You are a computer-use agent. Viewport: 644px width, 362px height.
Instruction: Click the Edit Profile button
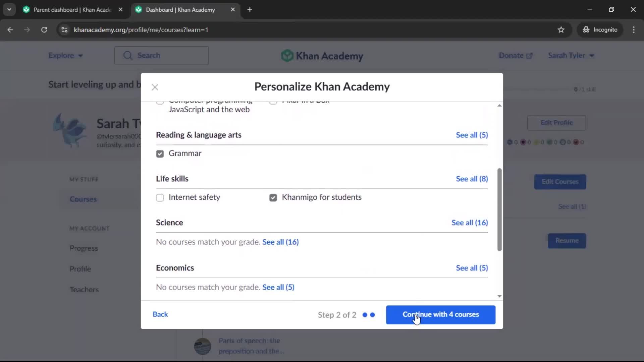click(556, 123)
